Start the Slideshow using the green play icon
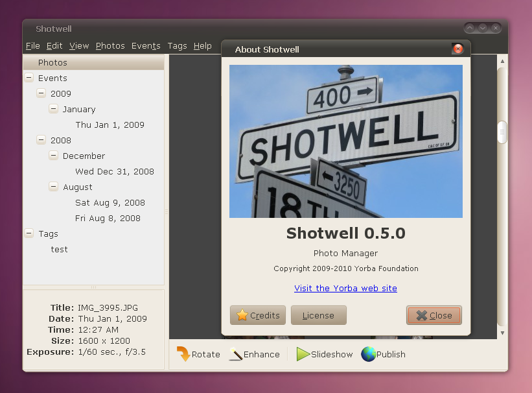The width and height of the screenshot is (532, 393). click(303, 354)
